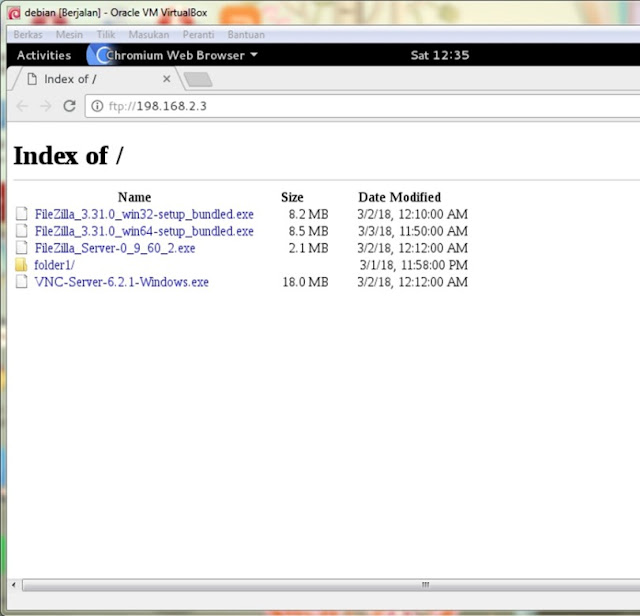
Task: Click the site info icon in address bar
Action: tap(97, 106)
